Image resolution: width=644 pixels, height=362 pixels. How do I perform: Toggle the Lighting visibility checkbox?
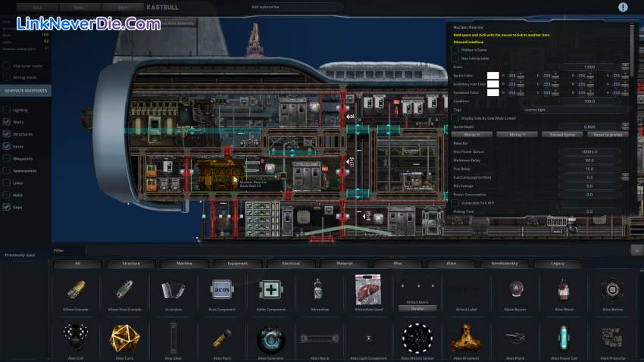tap(7, 110)
